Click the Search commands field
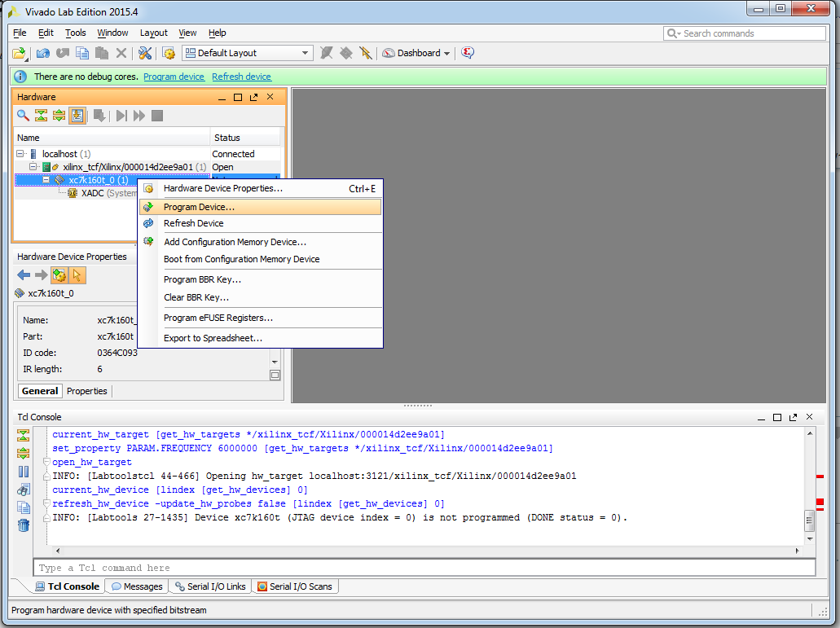Viewport: 840px width, 628px height. [745, 33]
